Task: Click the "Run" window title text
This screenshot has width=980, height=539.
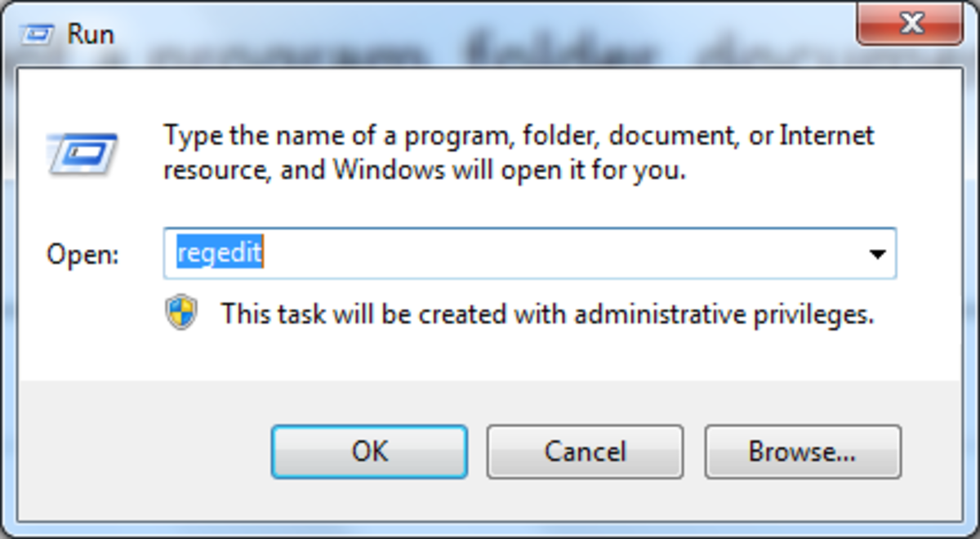Action: click(x=91, y=34)
